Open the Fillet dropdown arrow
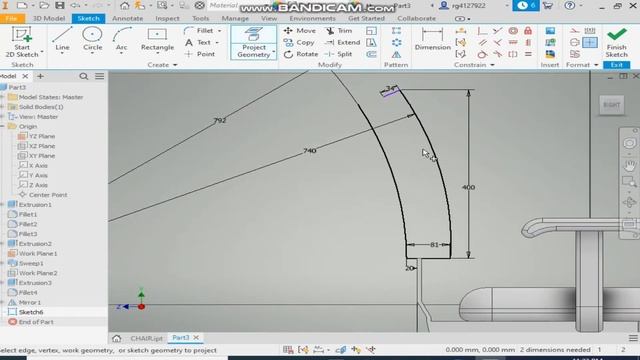The width and height of the screenshot is (640, 360). (x=220, y=31)
